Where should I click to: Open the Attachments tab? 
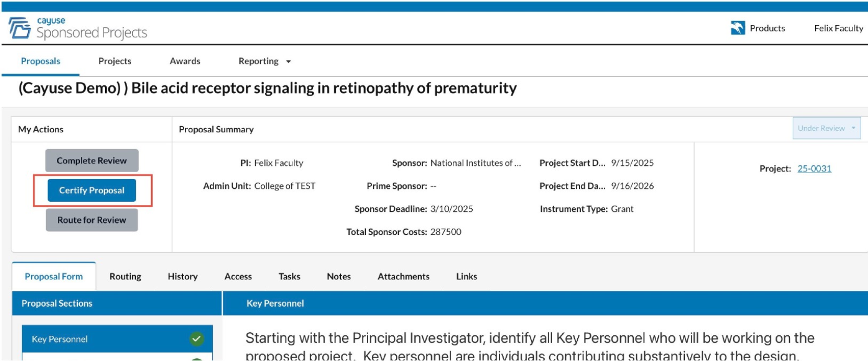click(x=404, y=276)
